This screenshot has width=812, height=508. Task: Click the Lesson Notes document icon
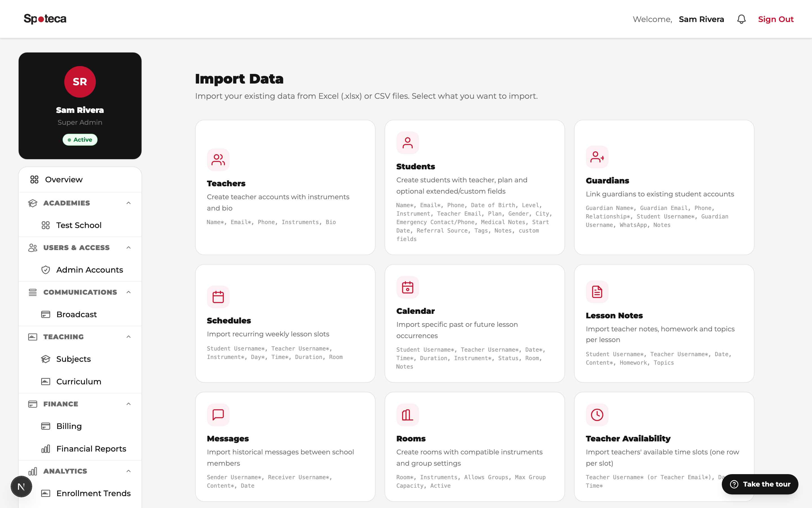point(597,292)
